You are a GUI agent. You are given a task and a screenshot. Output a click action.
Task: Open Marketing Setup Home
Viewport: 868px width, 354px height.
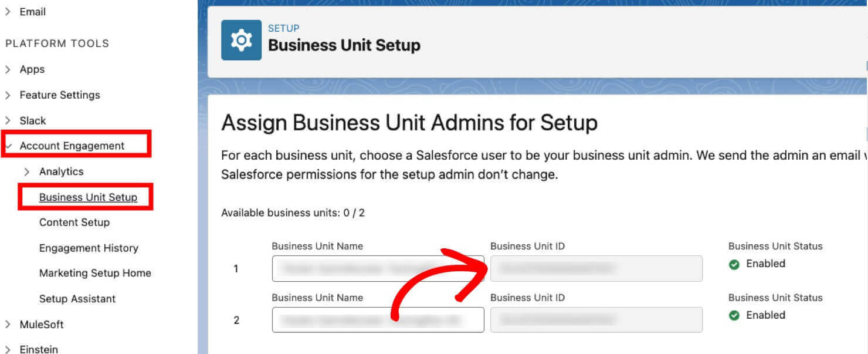click(94, 273)
